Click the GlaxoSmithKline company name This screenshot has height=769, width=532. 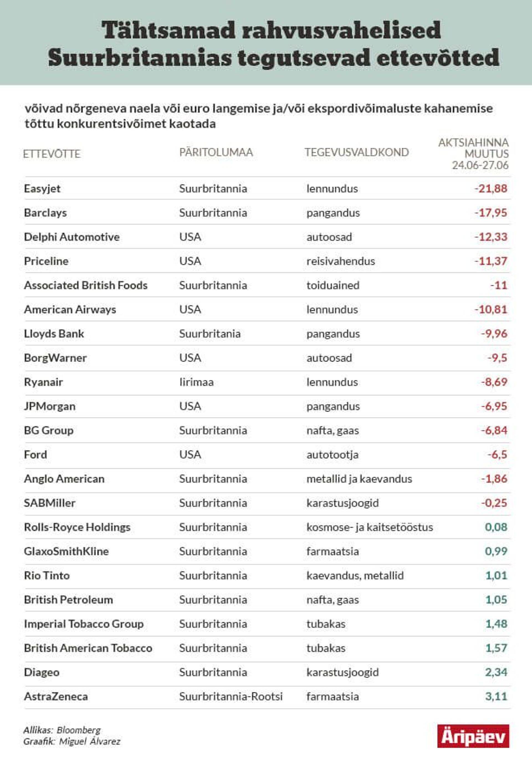pos(66,551)
